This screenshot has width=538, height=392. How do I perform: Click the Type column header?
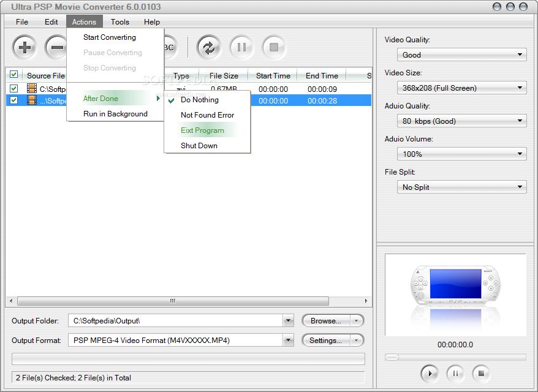point(181,75)
